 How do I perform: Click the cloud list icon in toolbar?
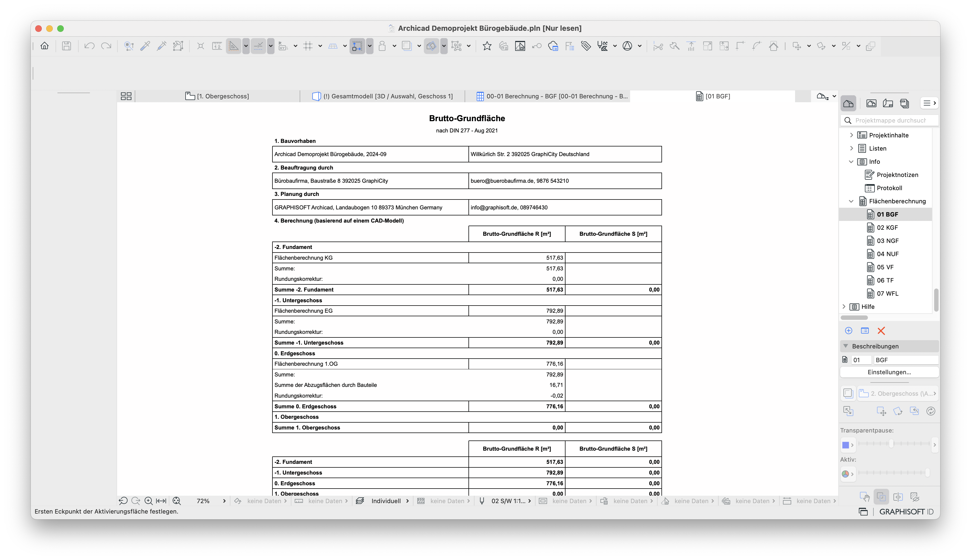[553, 46]
